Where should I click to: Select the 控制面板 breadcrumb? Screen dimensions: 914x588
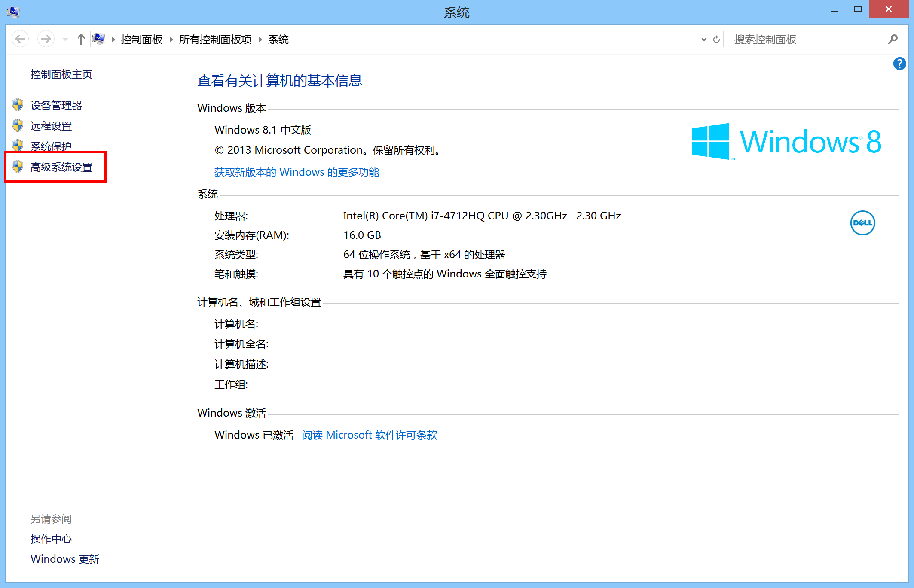(x=142, y=40)
